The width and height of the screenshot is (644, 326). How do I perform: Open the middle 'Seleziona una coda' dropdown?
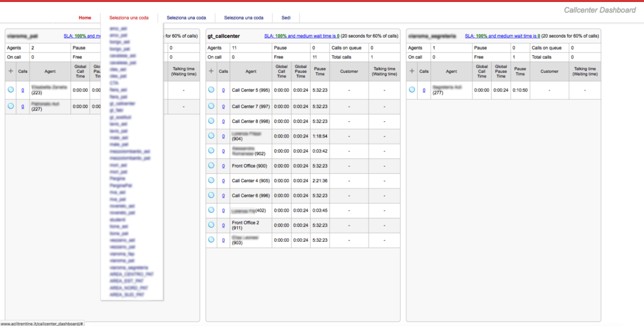click(186, 18)
